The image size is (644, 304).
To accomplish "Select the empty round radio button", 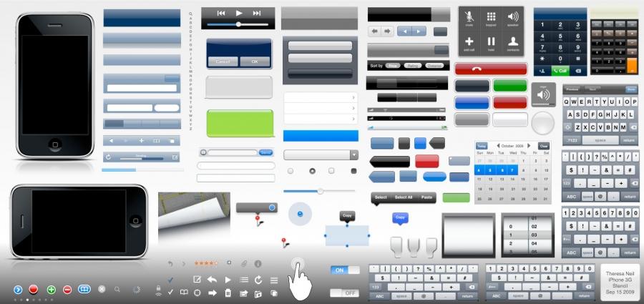I will 291,171.
